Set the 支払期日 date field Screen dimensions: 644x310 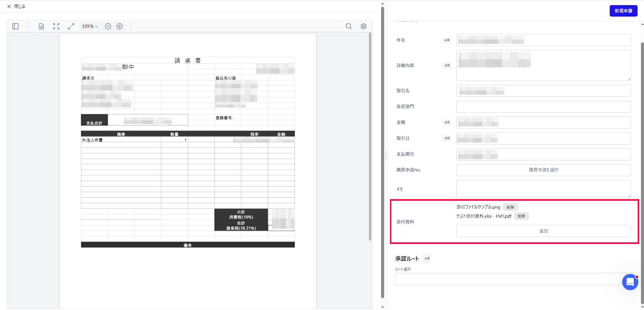(543, 154)
